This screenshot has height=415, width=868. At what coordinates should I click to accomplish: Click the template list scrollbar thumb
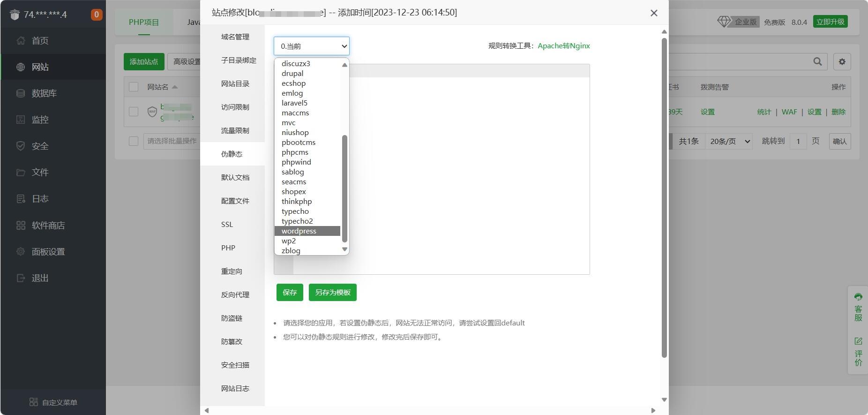344,189
